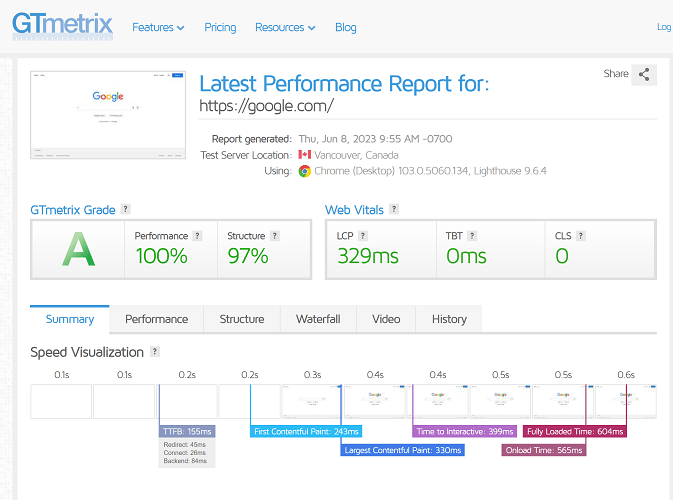Click the GTmetrix logo
Viewport: 673px width, 500px height.
pyautogui.click(x=63, y=26)
